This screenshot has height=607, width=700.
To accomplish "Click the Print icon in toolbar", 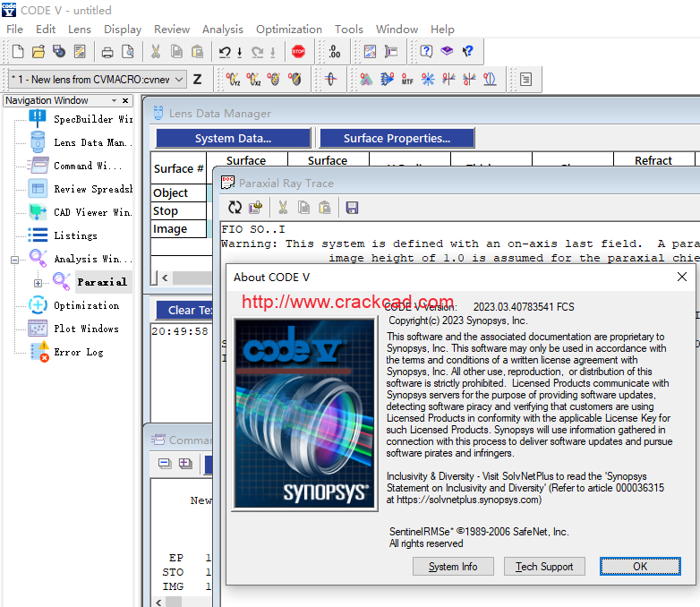I will pos(107,52).
